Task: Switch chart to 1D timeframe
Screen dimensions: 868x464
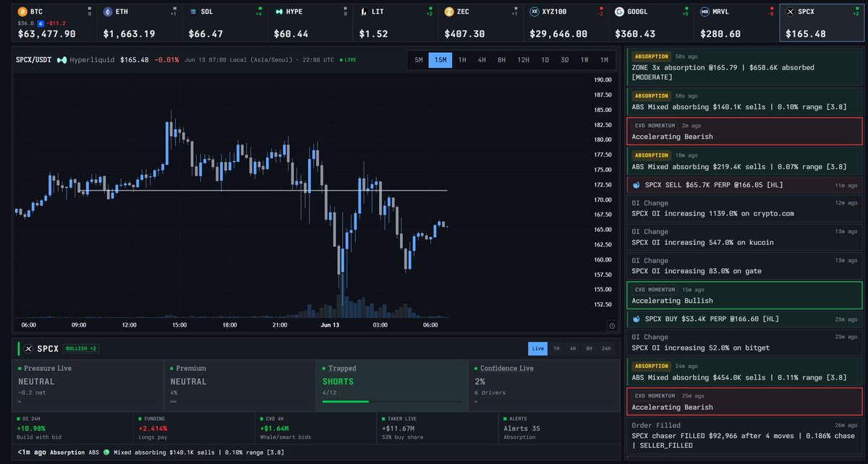Action: (544, 60)
